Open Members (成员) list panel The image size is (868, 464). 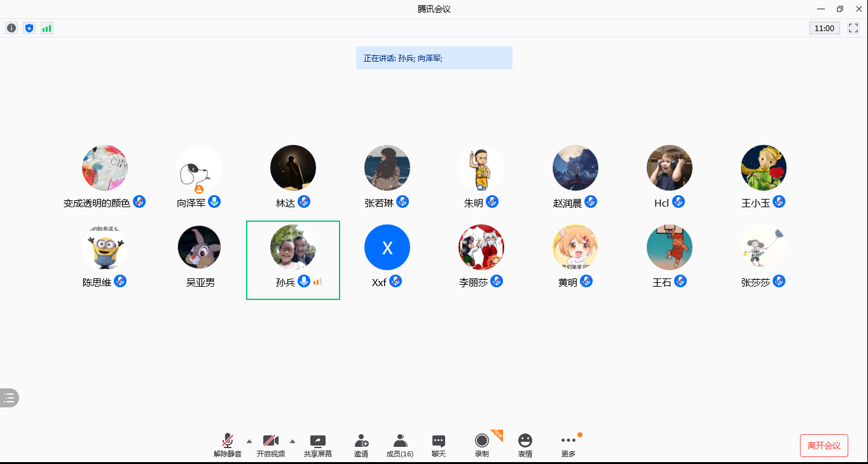pos(400,441)
